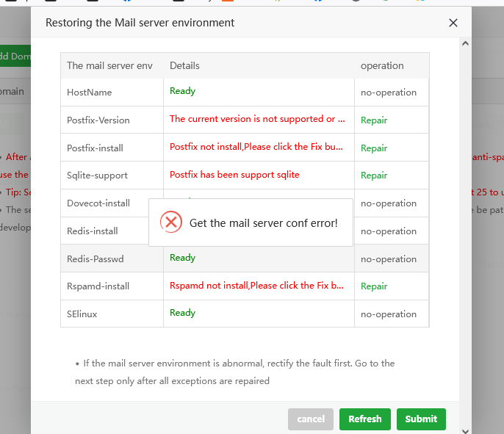Cancel the mail server restore dialog

[x=311, y=419]
